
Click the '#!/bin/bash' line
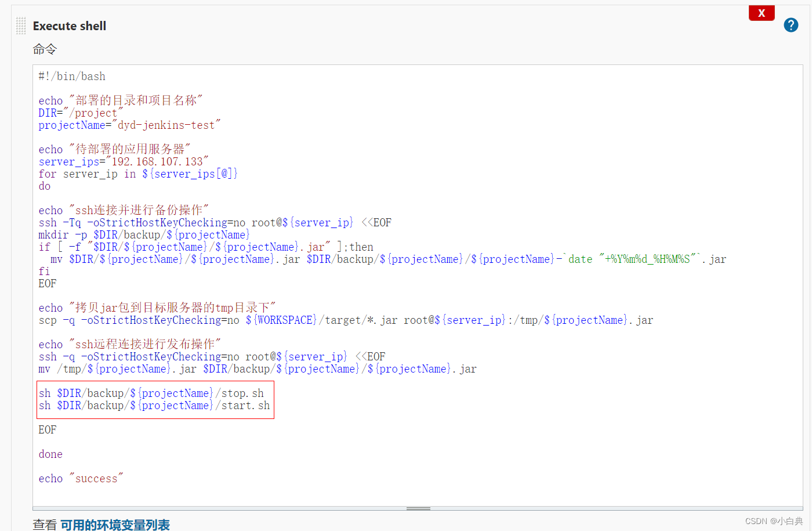[x=72, y=77]
